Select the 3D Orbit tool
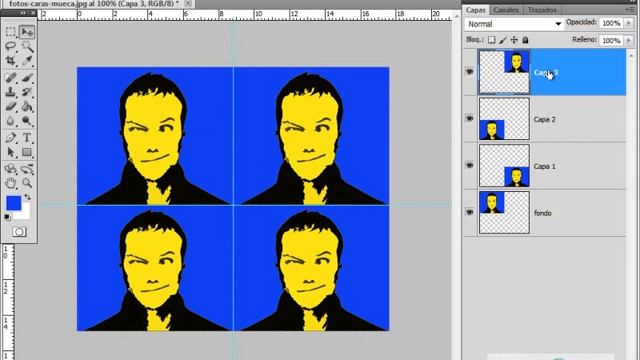 [27, 169]
